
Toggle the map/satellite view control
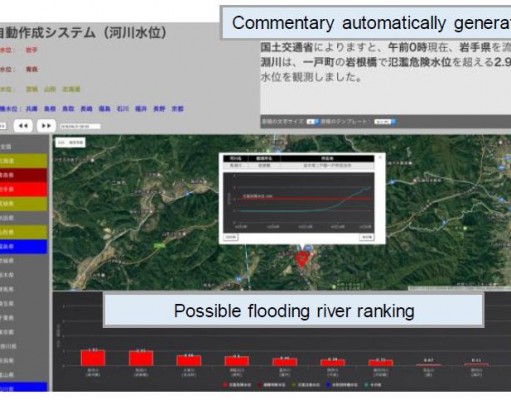pyautogui.click(x=70, y=143)
